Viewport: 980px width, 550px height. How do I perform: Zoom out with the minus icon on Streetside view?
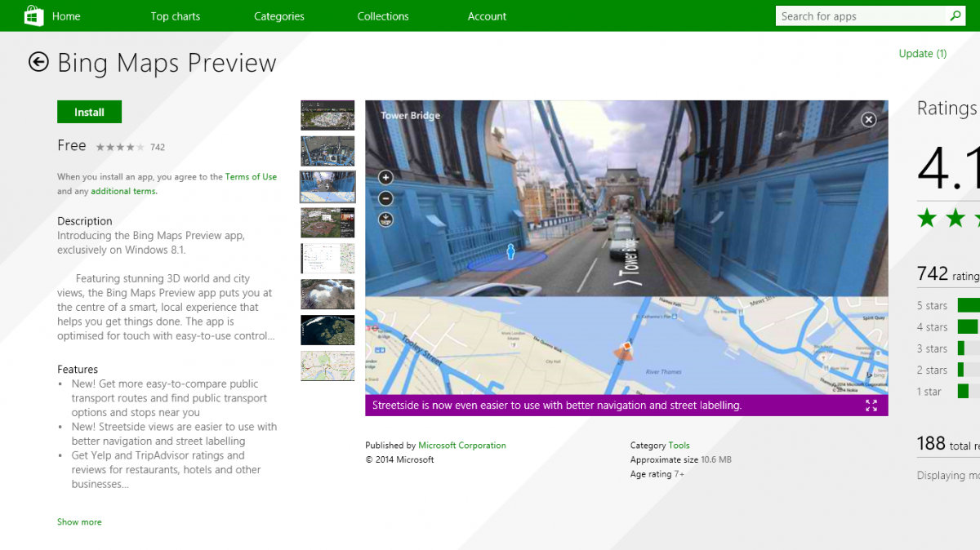(x=386, y=198)
